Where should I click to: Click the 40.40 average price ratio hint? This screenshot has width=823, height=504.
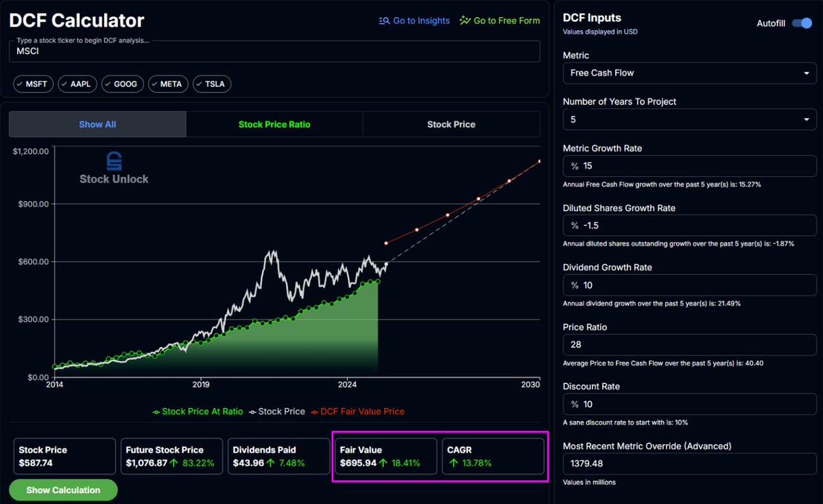(x=663, y=363)
